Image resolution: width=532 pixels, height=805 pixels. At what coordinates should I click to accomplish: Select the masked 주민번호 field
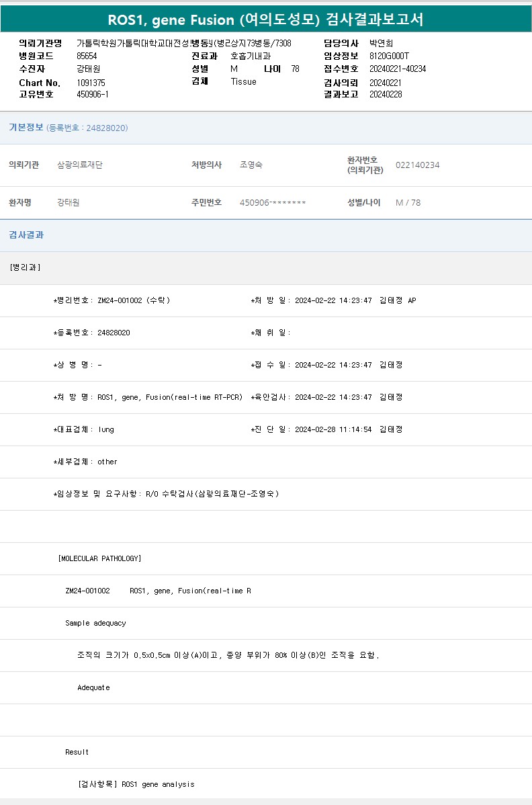pyautogui.click(x=273, y=203)
